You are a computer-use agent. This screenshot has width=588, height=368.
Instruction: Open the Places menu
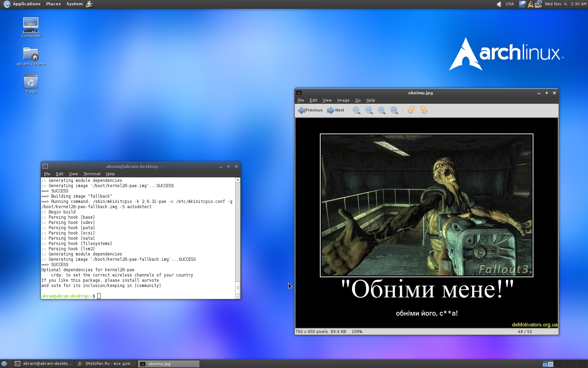(x=53, y=4)
